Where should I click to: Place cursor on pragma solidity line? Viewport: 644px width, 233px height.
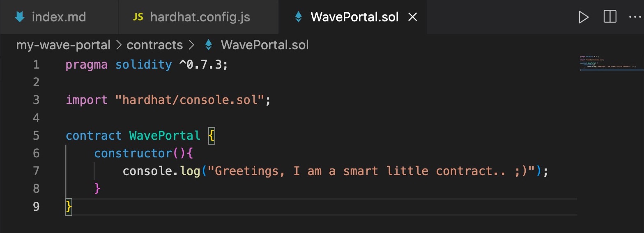[x=146, y=65]
